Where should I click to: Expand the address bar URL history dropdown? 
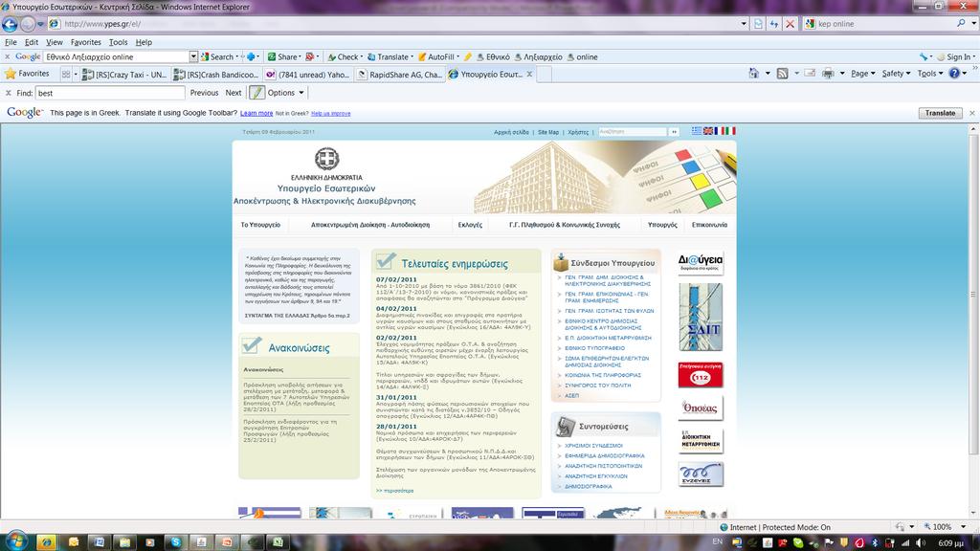(744, 24)
